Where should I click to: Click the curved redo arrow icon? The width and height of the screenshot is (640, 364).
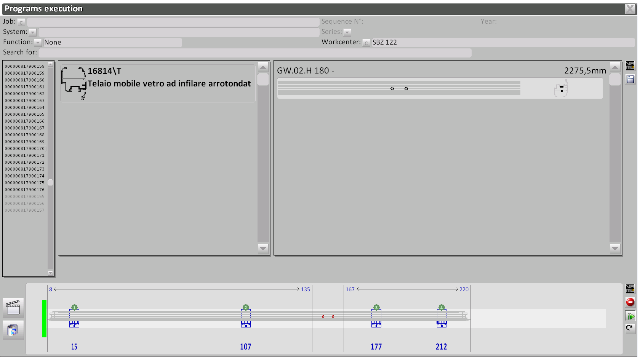coord(630,328)
